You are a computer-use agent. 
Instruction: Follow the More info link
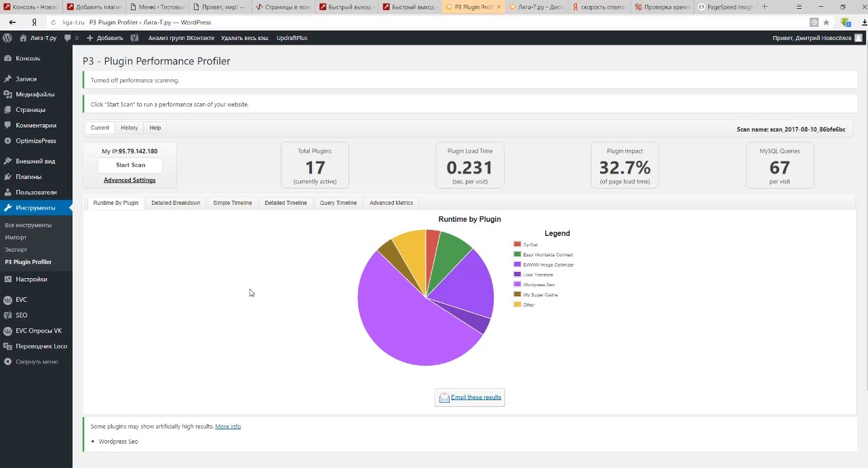tap(228, 427)
